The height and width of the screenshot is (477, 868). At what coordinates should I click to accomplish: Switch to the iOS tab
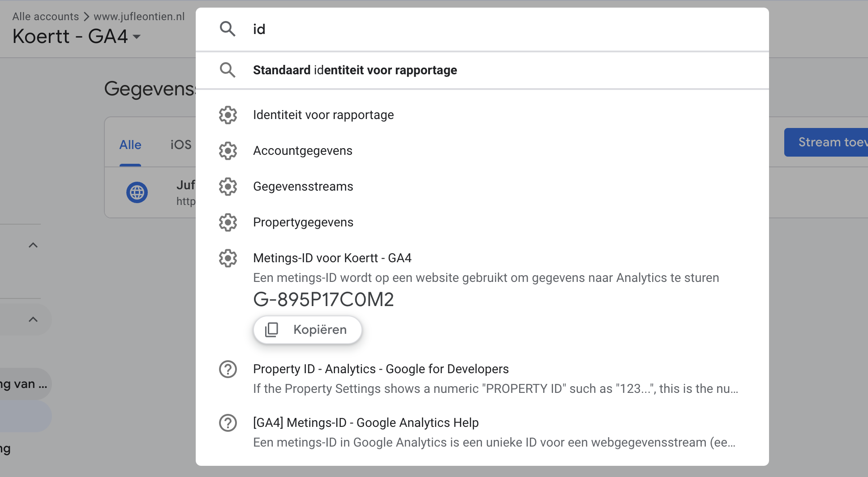pyautogui.click(x=180, y=145)
